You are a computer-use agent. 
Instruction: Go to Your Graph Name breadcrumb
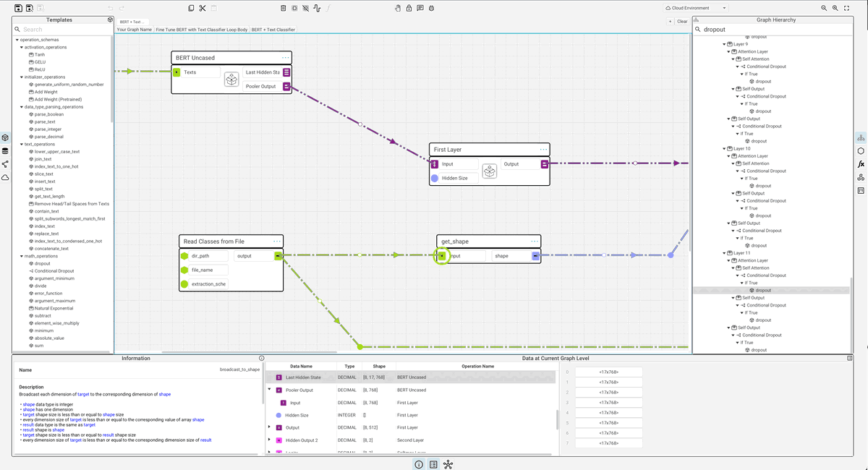pyautogui.click(x=135, y=30)
